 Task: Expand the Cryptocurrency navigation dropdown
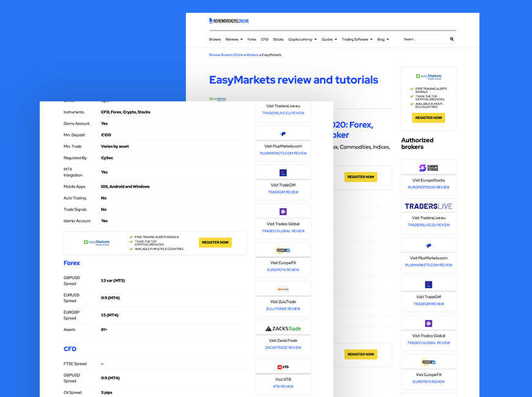pos(302,39)
